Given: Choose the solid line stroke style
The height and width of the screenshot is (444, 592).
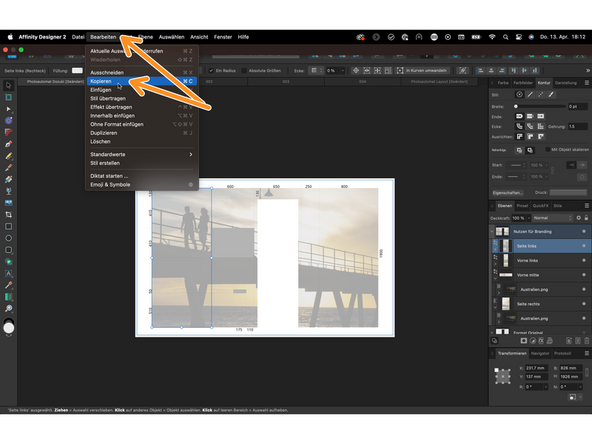Looking at the screenshot, I should (530, 95).
